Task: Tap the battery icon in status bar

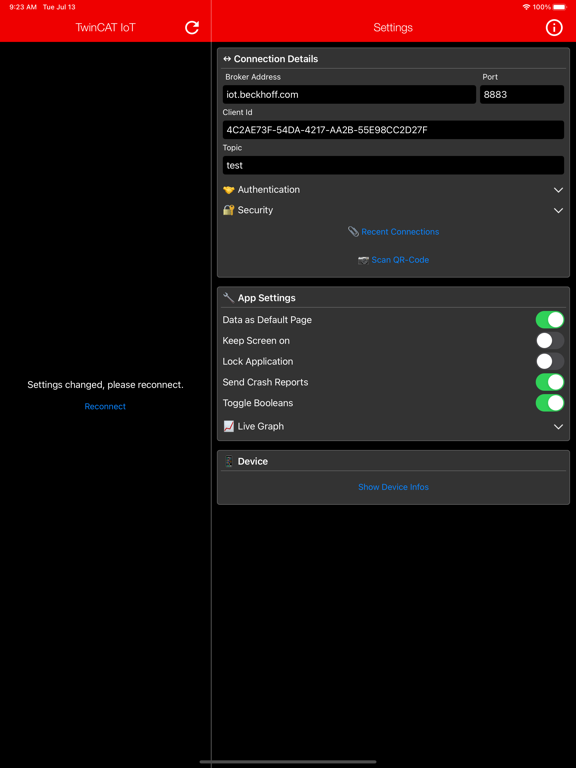Action: 559,7
